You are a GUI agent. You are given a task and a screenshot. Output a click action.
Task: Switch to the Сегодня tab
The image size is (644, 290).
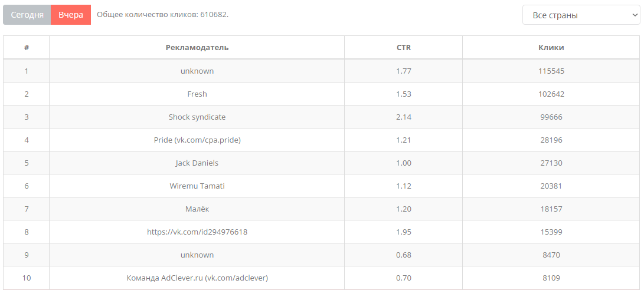tap(27, 15)
